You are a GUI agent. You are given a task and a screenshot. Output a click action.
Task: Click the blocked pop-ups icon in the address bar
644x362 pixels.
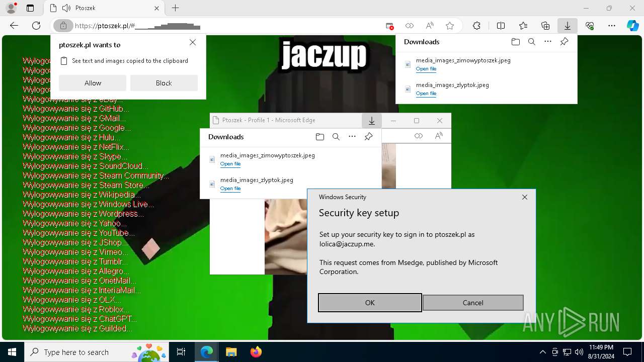[389, 26]
